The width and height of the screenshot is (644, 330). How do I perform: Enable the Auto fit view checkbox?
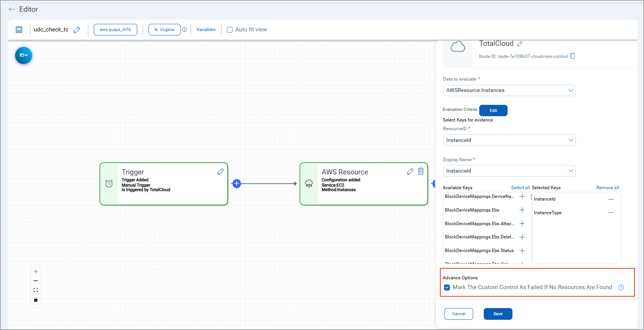tap(229, 30)
